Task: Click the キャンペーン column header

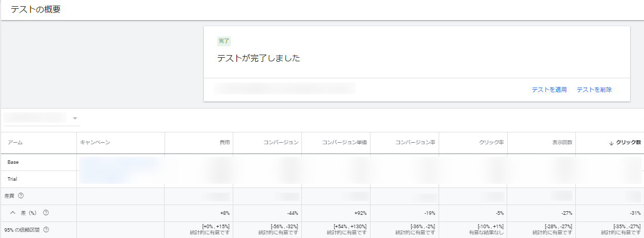Action: (95, 143)
